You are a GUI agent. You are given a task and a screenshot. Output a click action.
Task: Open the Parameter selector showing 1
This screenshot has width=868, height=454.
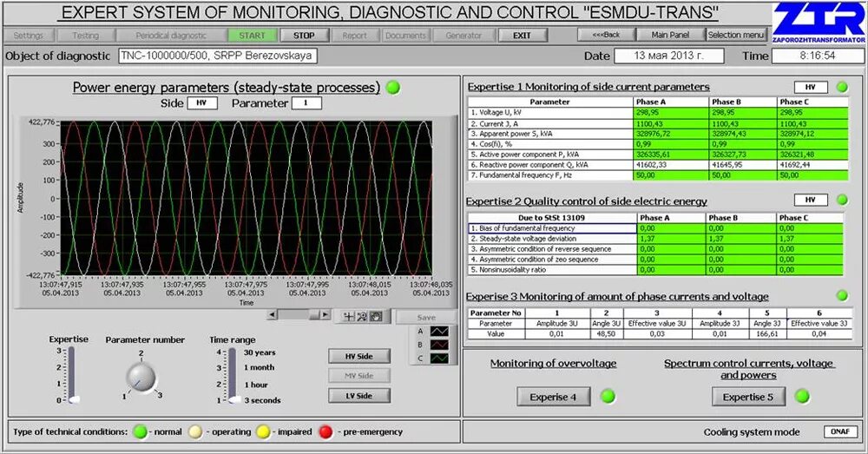(306, 103)
